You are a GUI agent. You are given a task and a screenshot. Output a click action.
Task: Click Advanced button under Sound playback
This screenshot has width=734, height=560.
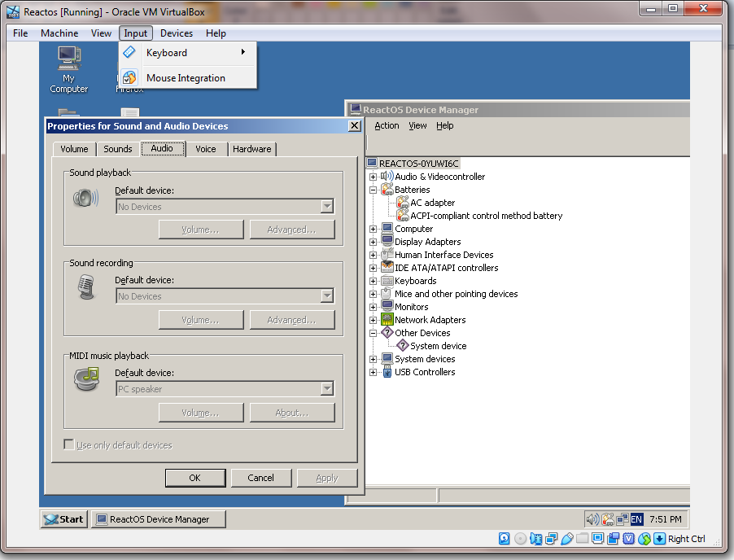click(292, 230)
